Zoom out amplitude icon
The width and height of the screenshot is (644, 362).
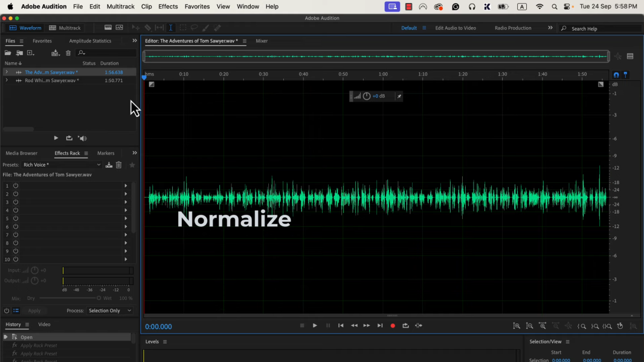coord(530,326)
